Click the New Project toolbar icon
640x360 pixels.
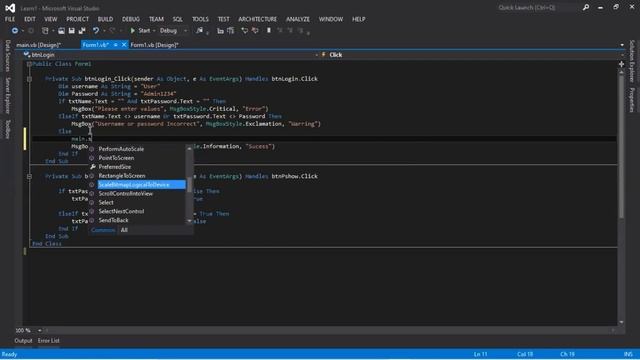tap(45, 31)
